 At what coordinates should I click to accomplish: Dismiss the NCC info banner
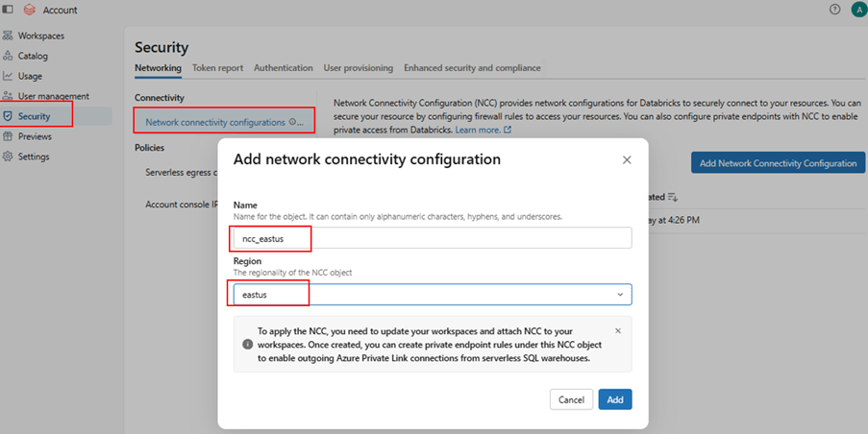[617, 330]
